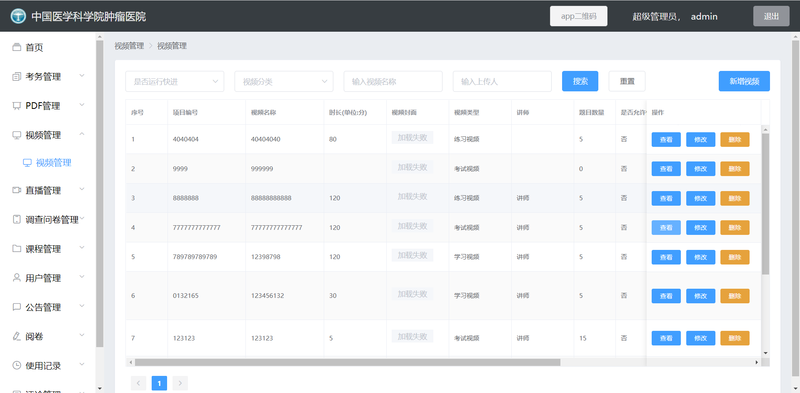This screenshot has height=393, width=800.
Task: Open the 视频分类 dropdown
Action: pos(284,81)
